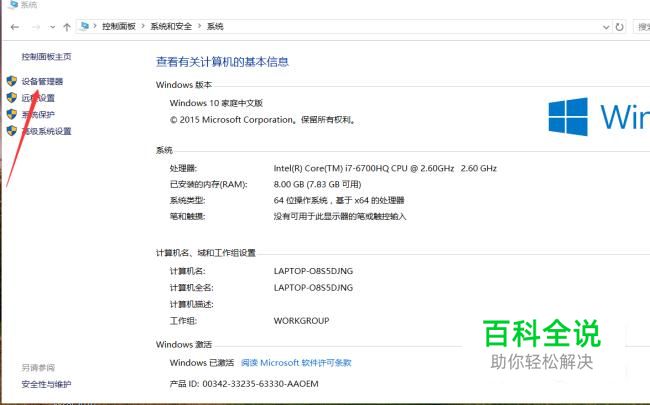
Task: Click shield icon beside 系统保护
Action: 12,114
